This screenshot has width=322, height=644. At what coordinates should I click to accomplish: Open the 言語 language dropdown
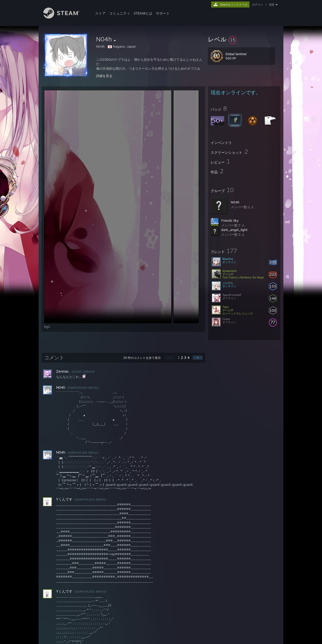tap(273, 5)
